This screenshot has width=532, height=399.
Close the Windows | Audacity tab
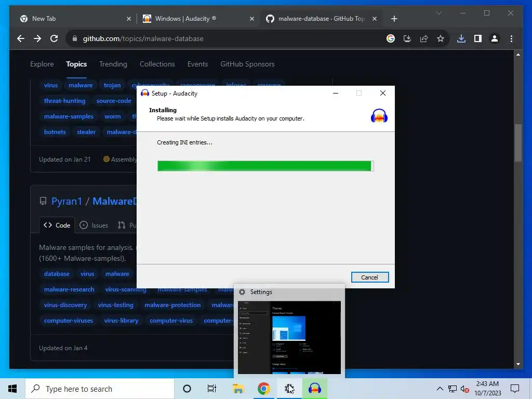click(x=252, y=19)
